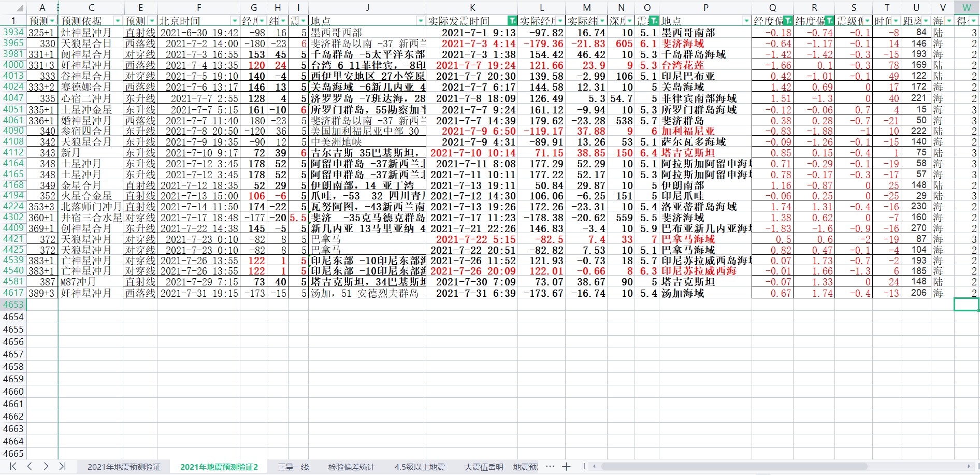Open filter dropdown for column V 海

tap(949, 21)
